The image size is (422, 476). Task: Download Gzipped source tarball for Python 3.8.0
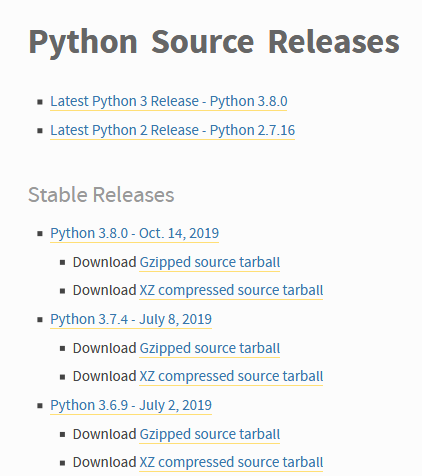click(x=210, y=262)
